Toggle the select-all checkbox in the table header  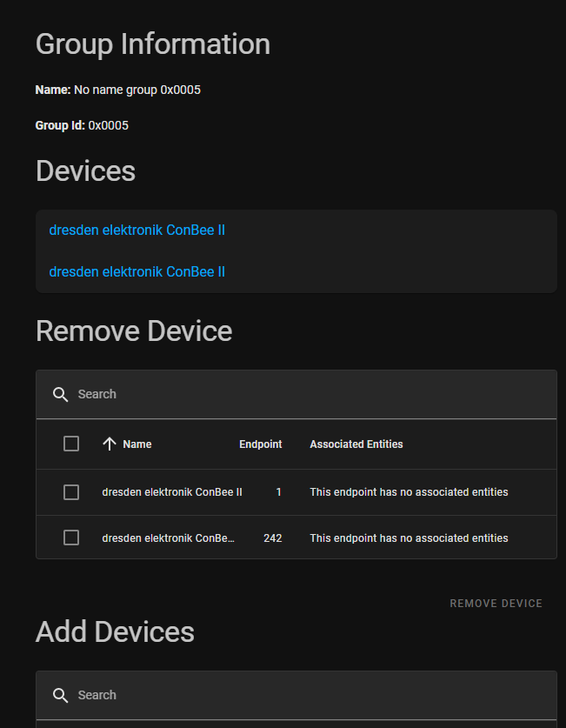coord(71,444)
